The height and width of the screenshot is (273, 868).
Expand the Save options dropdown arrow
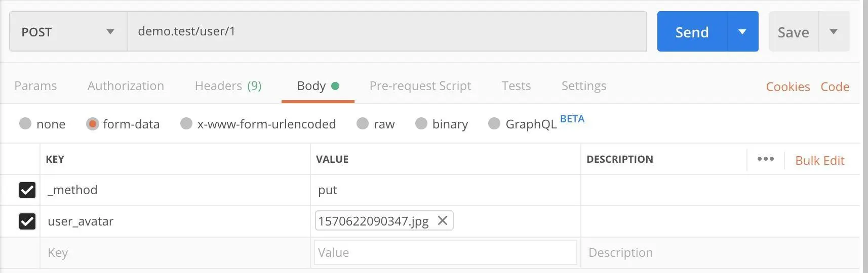[834, 32]
